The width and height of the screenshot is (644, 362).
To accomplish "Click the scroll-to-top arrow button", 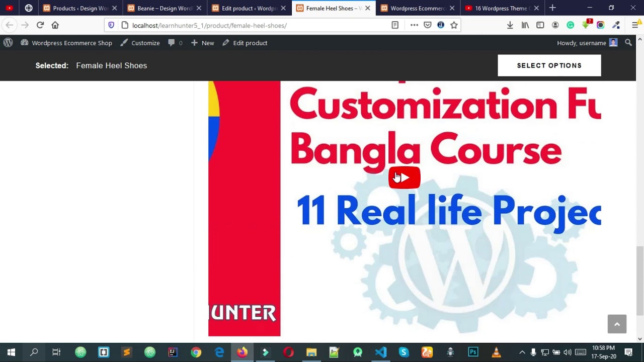I will 617,324.
